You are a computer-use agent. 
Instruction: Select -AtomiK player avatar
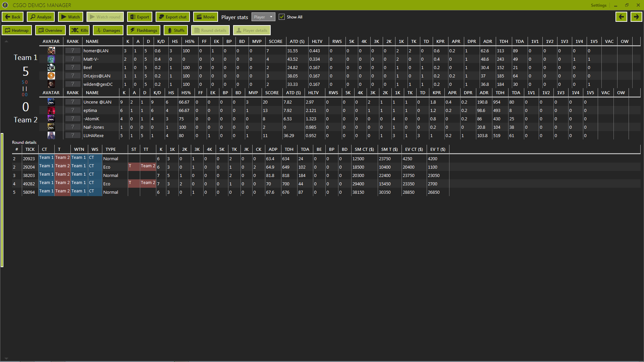(x=51, y=119)
